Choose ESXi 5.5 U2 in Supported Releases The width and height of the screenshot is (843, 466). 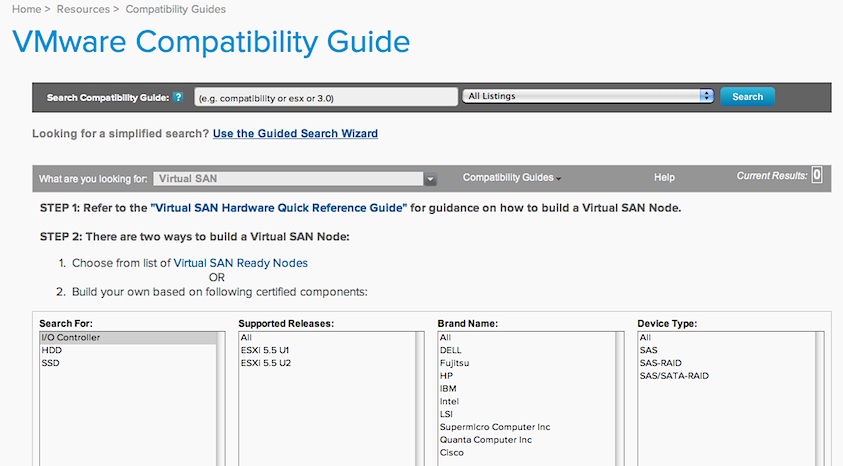pos(267,364)
